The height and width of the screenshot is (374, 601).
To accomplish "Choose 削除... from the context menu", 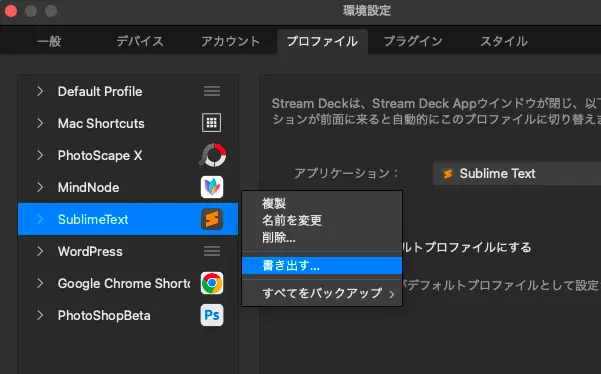I will tap(322, 238).
